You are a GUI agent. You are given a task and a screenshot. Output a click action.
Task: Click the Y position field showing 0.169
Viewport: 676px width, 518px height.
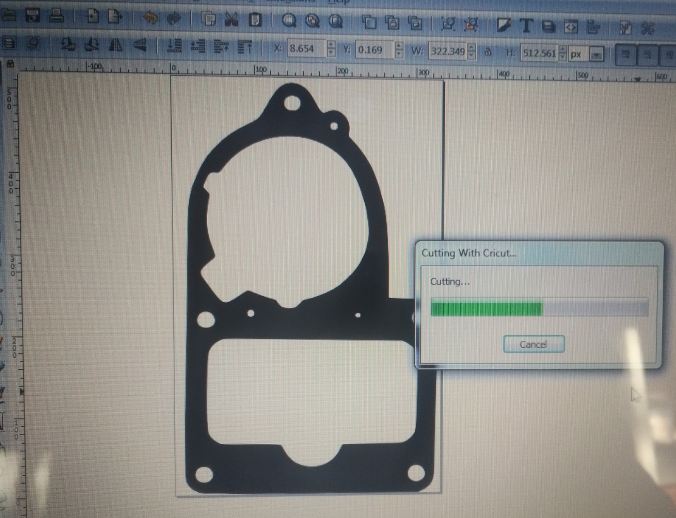coord(376,49)
